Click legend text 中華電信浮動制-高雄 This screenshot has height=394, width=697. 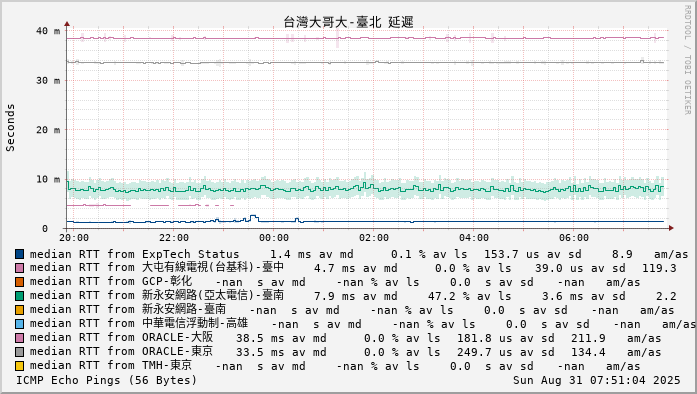click(x=195, y=324)
